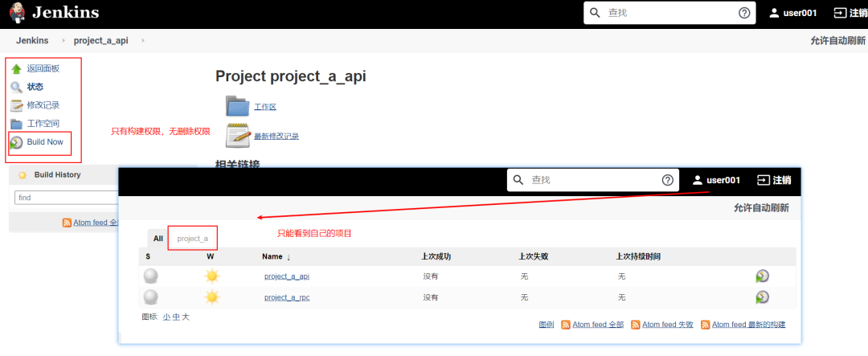Click large 工作区 folder icon
Image resolution: width=868 pixels, height=356 pixels.
[x=238, y=106]
